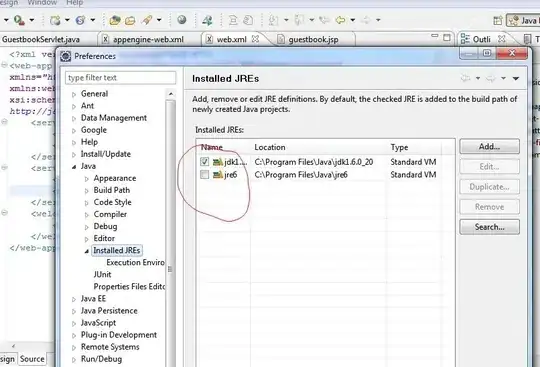Click the type filter text field
The width and height of the screenshot is (540, 367).
coord(121,78)
